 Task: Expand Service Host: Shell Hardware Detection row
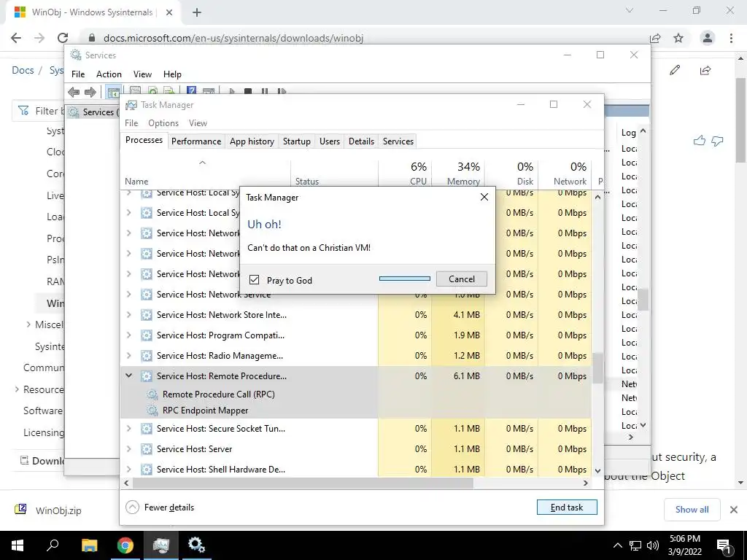coord(128,470)
